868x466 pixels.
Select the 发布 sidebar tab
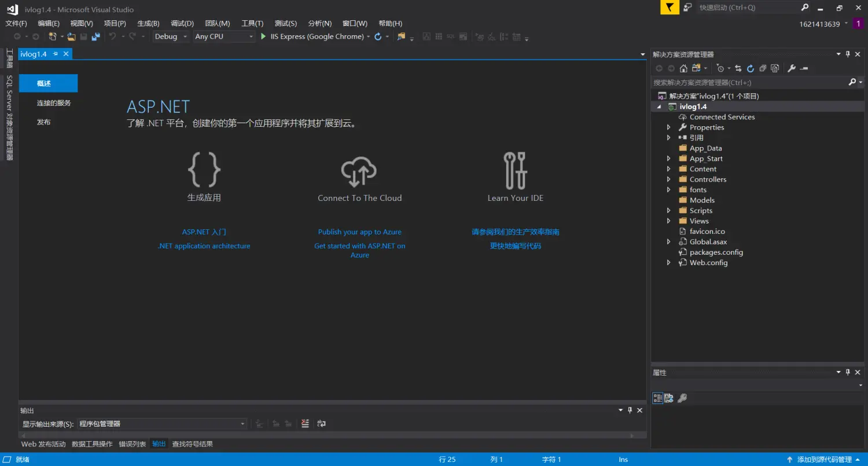[44, 122]
